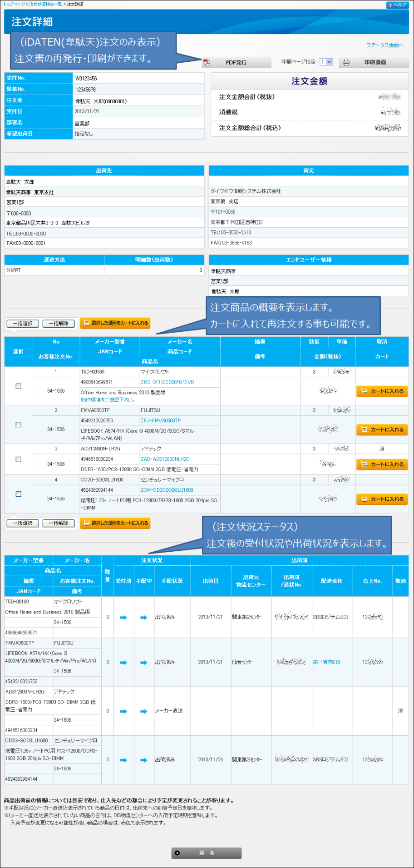The height and width of the screenshot is (868, 414).
Task: Click the upper 一括選択 button
Action: pos(23,324)
